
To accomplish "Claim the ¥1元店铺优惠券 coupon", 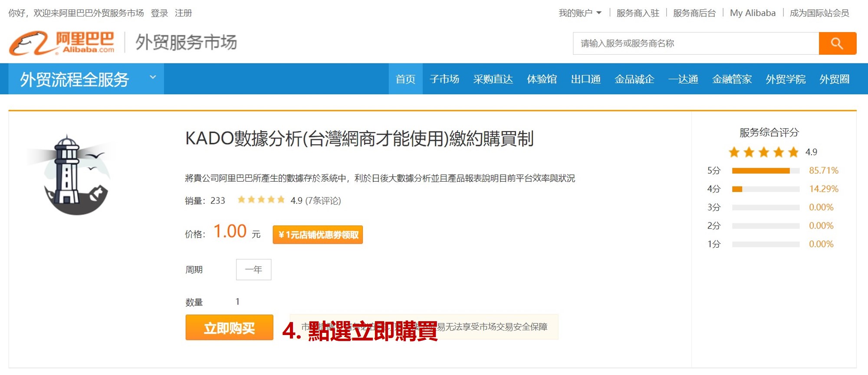I will click(x=318, y=235).
